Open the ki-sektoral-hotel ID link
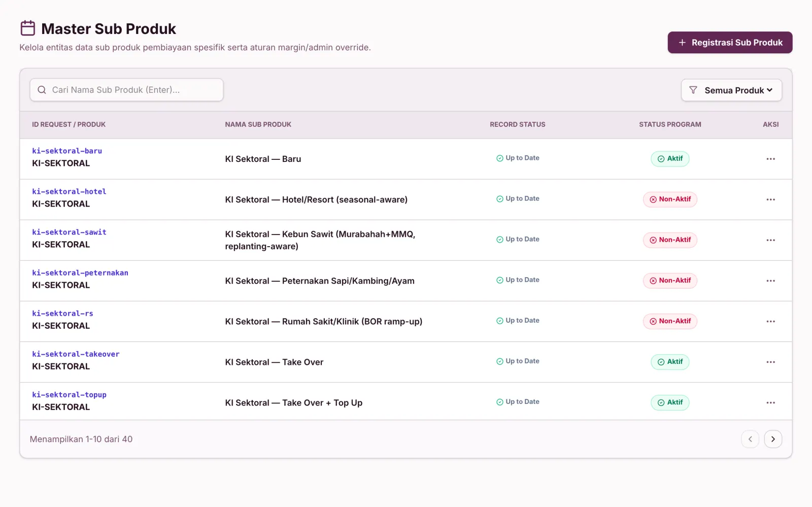The height and width of the screenshot is (507, 812). click(x=69, y=191)
